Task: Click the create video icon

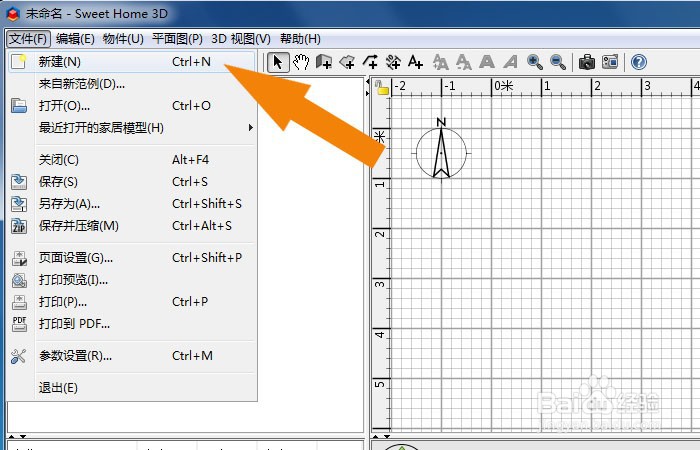Action: (x=610, y=62)
